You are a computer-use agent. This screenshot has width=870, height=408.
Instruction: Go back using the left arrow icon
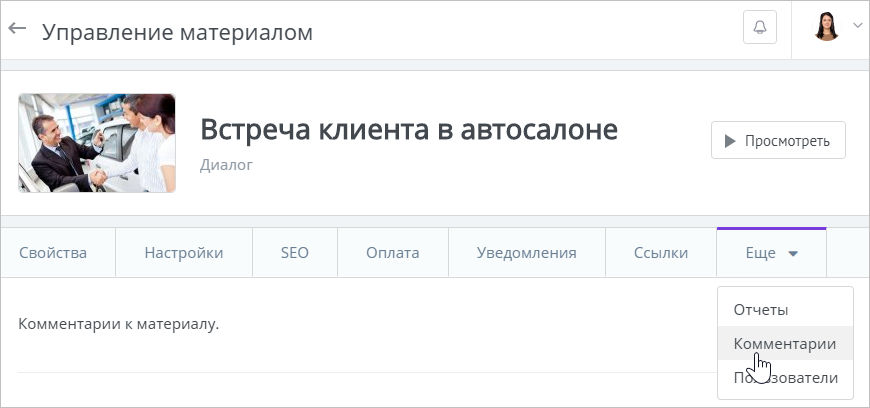[x=17, y=28]
